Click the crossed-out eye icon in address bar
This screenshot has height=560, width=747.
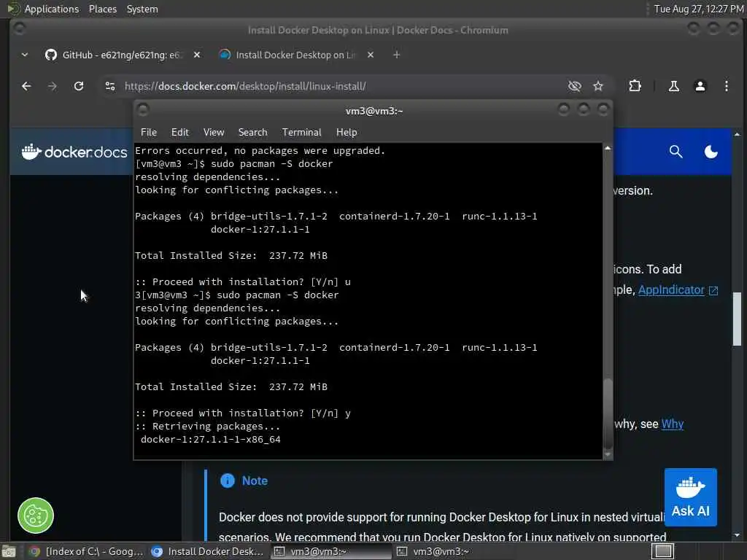575,86
